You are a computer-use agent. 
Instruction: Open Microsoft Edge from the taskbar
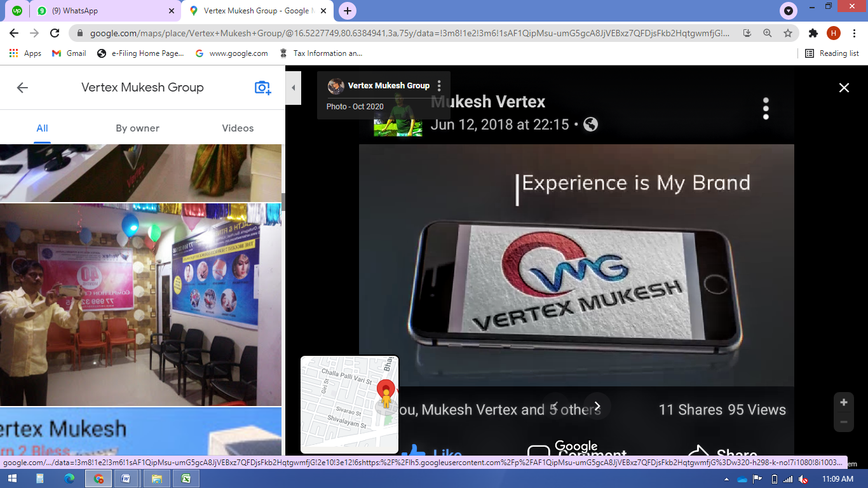(x=69, y=478)
